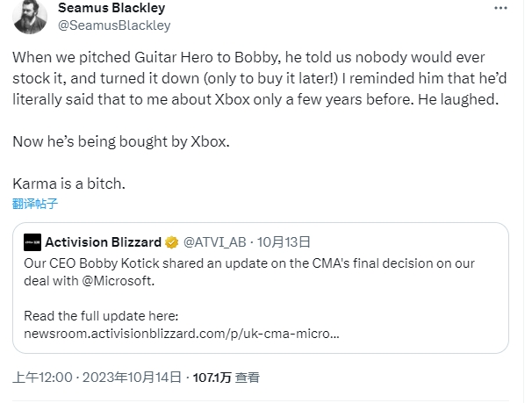This screenshot has width=532, height=403.
Task: Click the 107.1万 view count
Action: point(213,378)
